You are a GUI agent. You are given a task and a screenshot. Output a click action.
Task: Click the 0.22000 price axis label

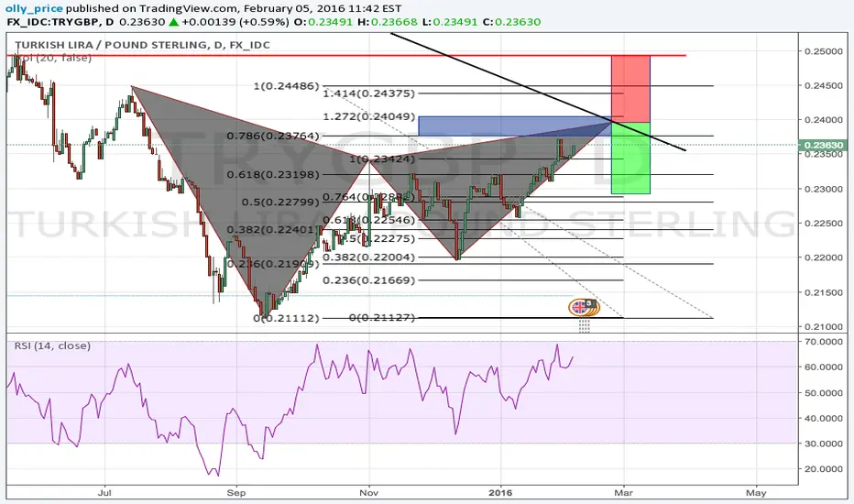point(824,257)
